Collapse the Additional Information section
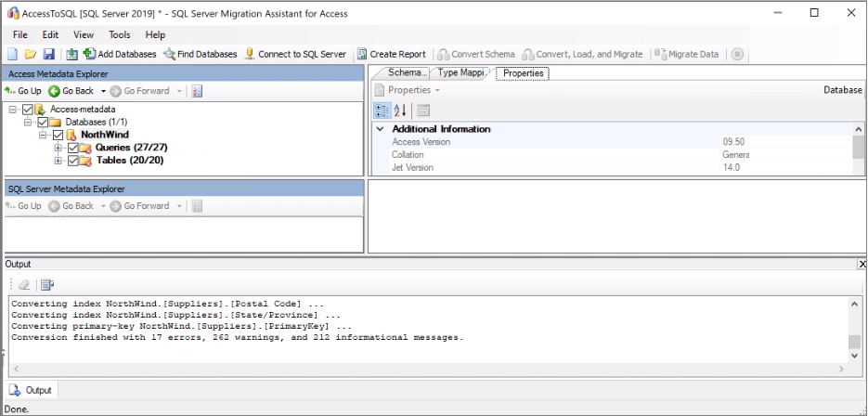 pyautogui.click(x=380, y=129)
